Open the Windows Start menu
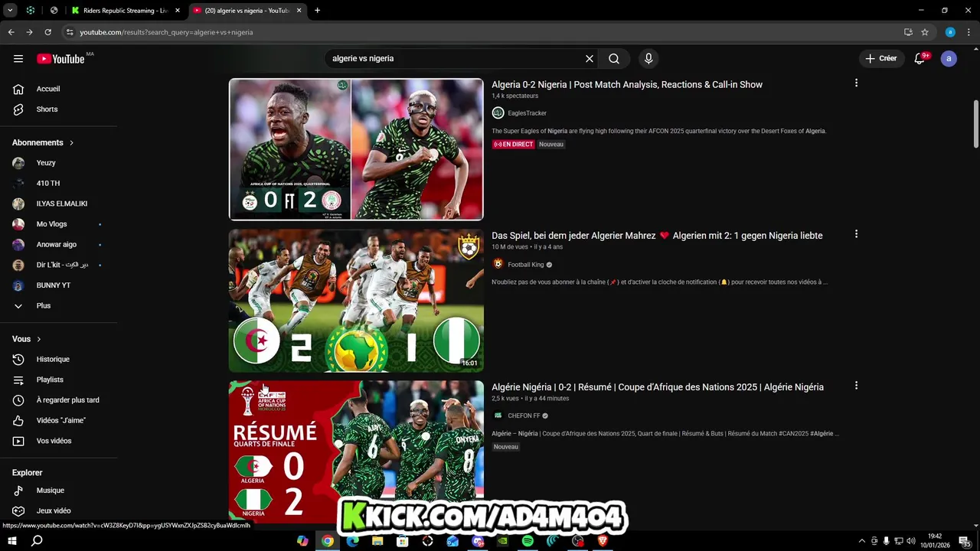 (12, 541)
